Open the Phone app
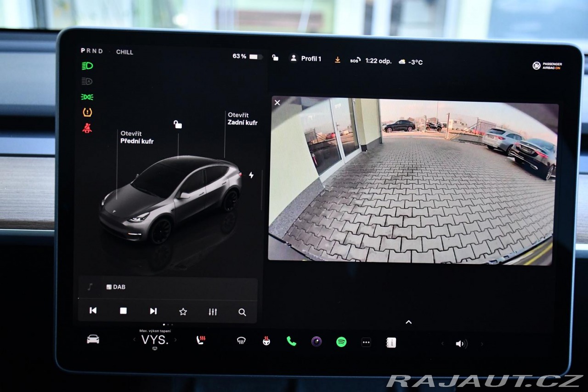This screenshot has width=588, height=392. (291, 341)
